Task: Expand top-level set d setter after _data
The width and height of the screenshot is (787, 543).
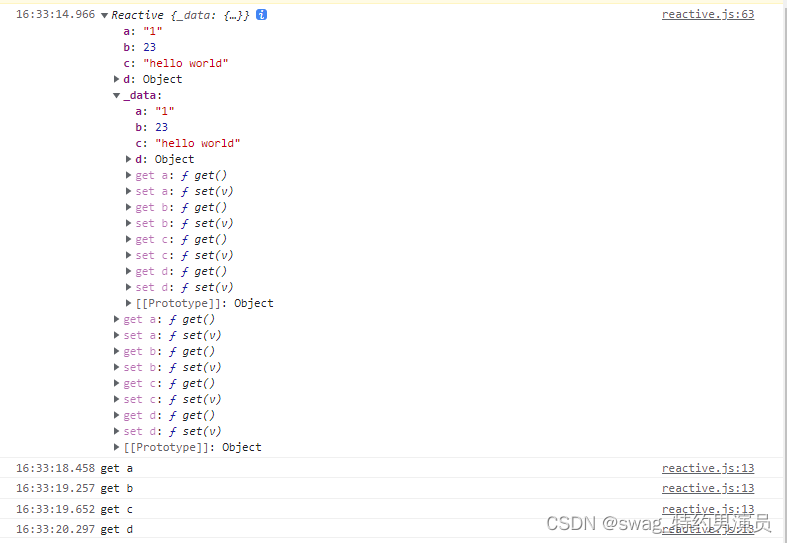Action: pos(116,432)
